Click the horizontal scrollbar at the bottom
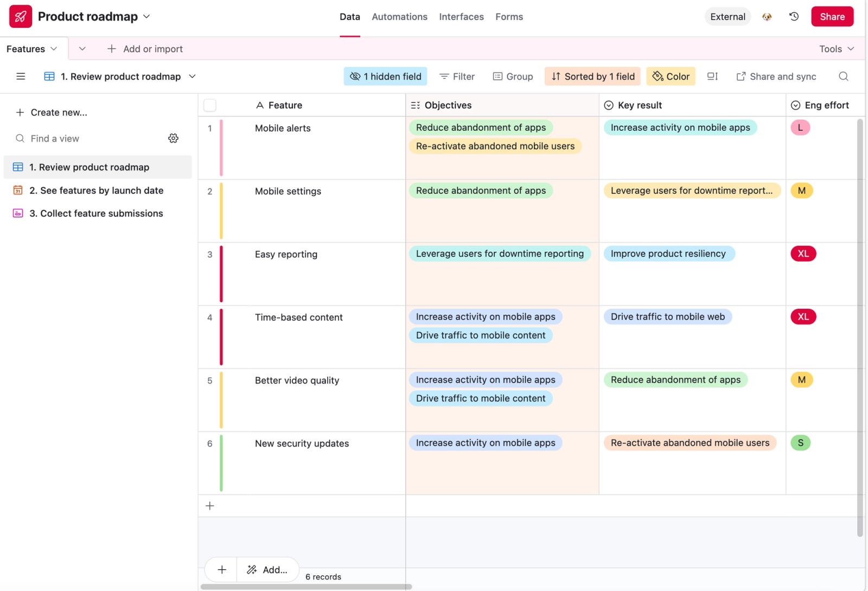This screenshot has width=868, height=591. click(x=307, y=587)
